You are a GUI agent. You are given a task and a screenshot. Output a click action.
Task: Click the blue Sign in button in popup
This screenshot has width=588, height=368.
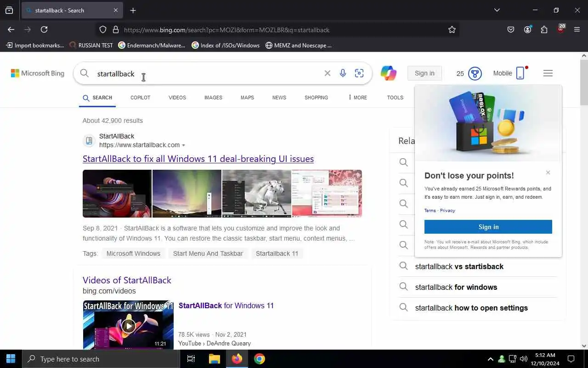pos(488,227)
